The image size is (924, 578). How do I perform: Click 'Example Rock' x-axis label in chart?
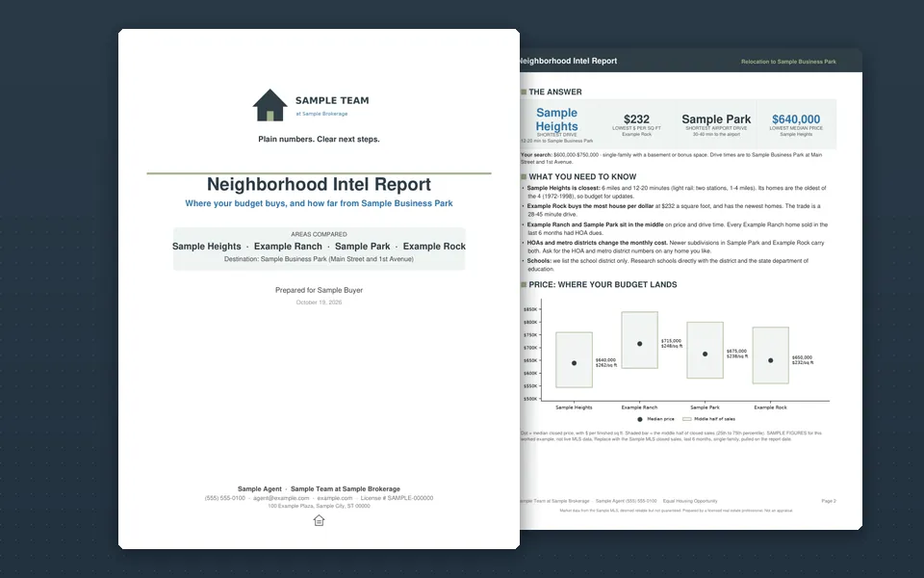click(x=770, y=407)
